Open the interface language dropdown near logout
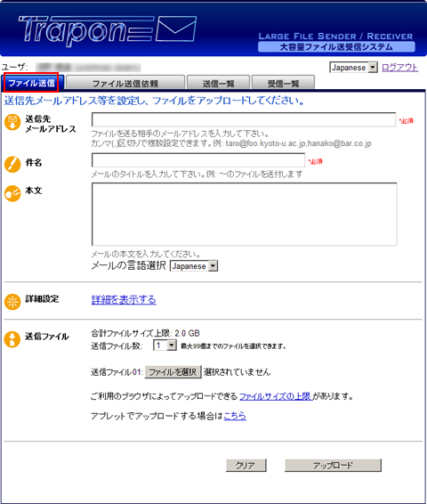The width and height of the screenshot is (427, 504). (x=353, y=68)
